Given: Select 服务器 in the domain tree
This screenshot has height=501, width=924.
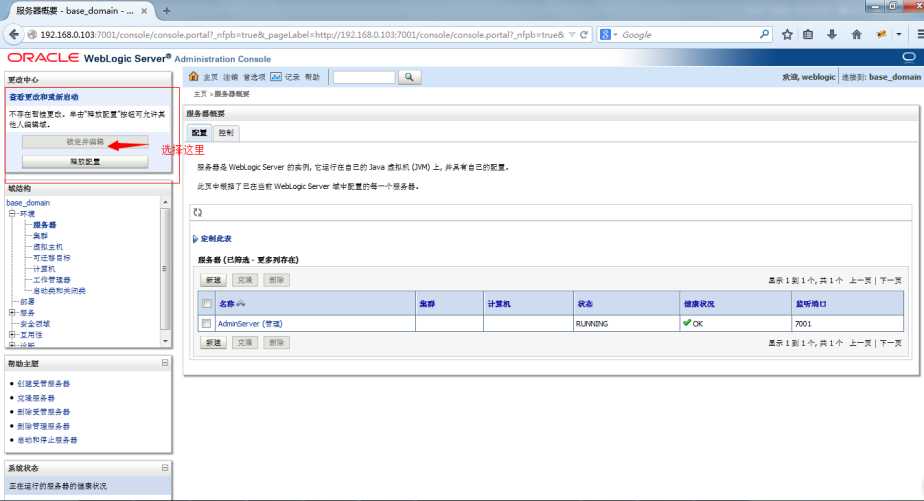Looking at the screenshot, I should pos(44,225).
